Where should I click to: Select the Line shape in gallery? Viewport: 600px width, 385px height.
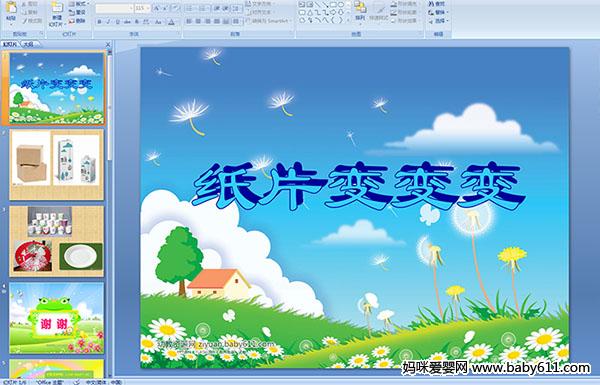[318, 5]
